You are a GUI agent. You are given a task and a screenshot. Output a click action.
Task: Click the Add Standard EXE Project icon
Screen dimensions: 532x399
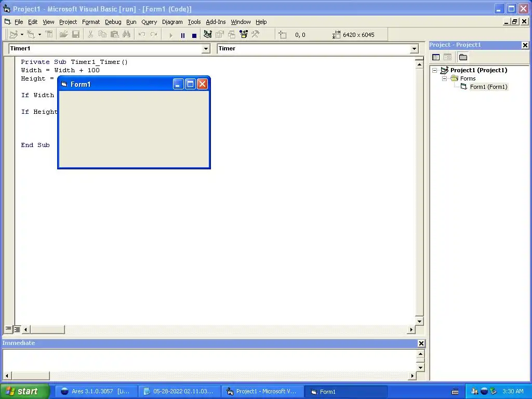(x=14, y=34)
